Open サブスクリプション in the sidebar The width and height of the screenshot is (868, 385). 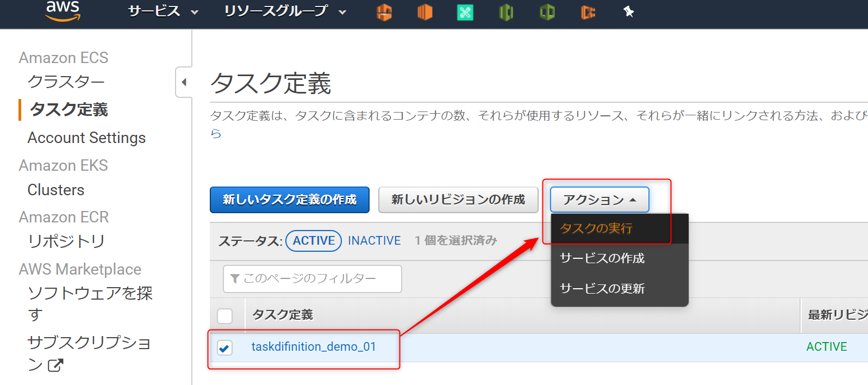[x=89, y=353]
